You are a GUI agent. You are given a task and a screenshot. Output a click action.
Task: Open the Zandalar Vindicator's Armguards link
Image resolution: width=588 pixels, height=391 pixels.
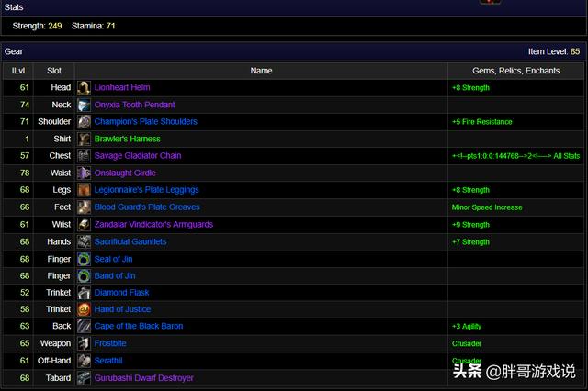(153, 225)
